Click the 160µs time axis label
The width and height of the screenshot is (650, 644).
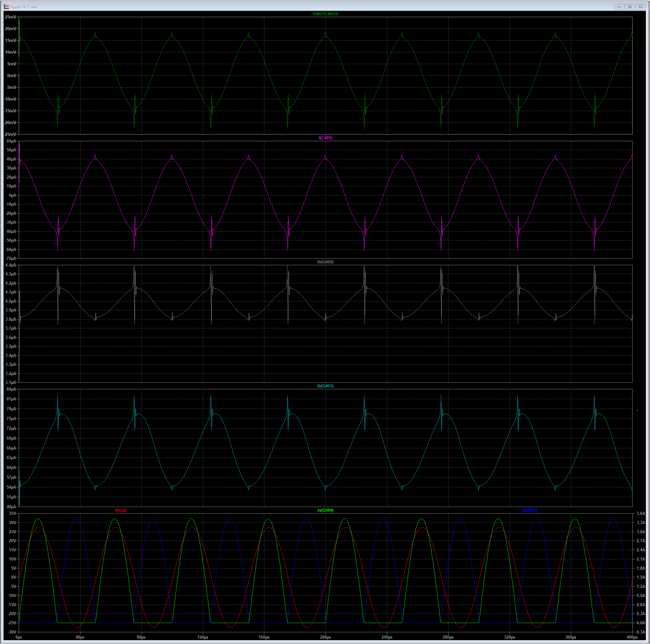point(264,638)
